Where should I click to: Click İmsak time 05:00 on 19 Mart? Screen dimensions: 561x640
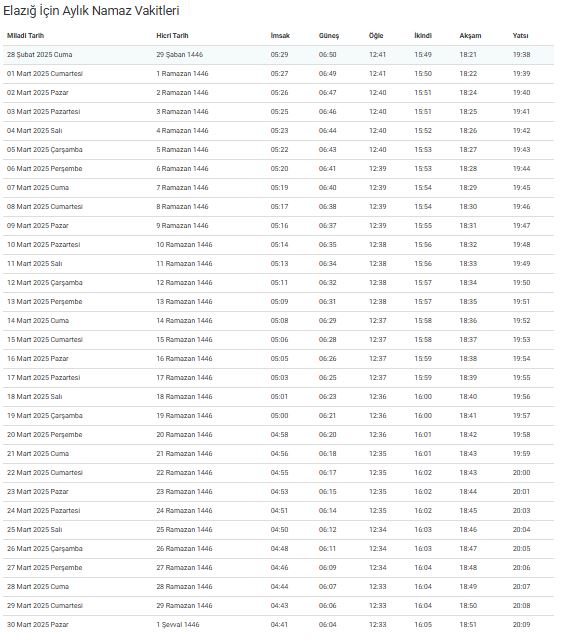coord(279,416)
